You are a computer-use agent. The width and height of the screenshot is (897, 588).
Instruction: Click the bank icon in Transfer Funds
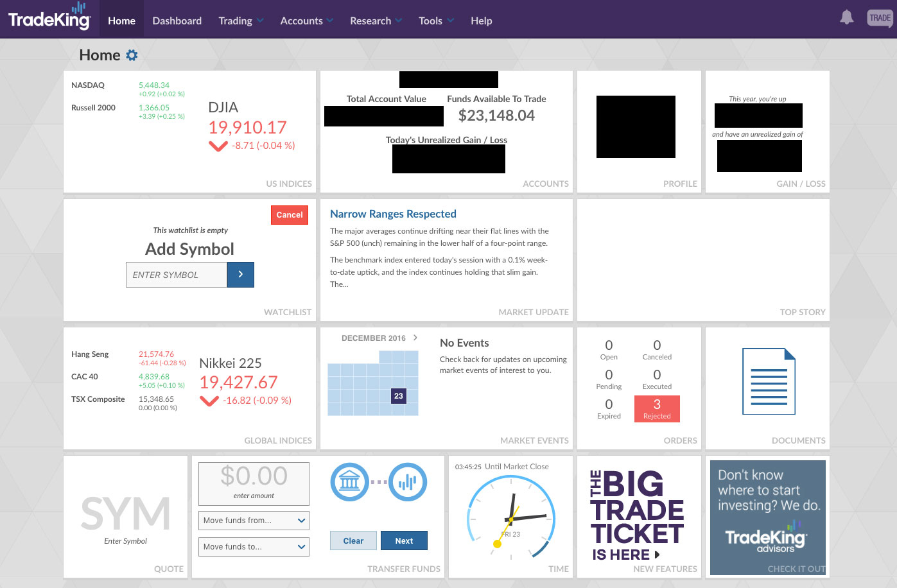(x=349, y=481)
